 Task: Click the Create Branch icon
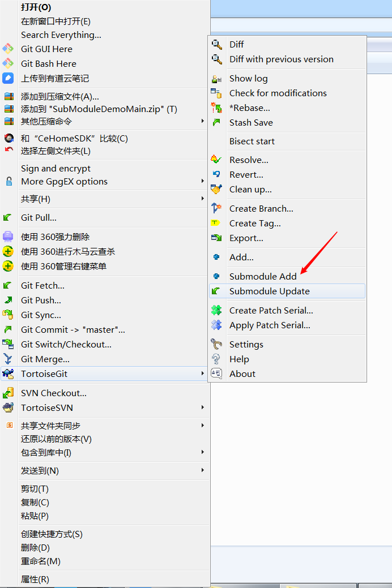[216, 208]
